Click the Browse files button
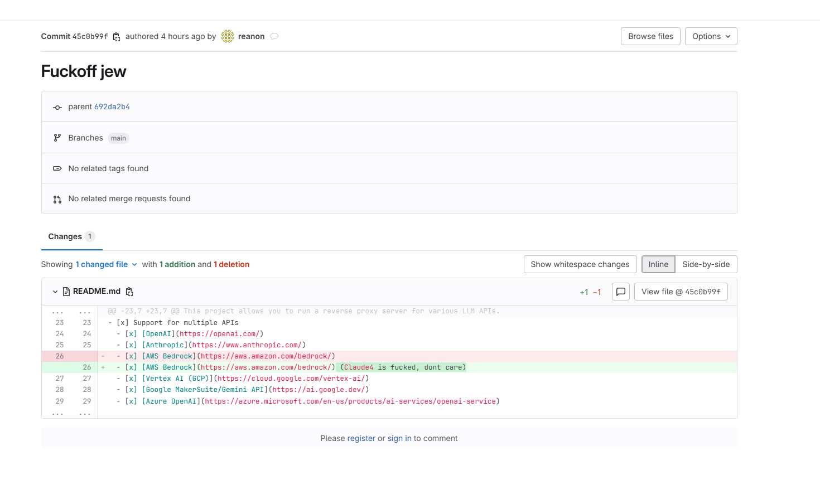 pyautogui.click(x=650, y=36)
